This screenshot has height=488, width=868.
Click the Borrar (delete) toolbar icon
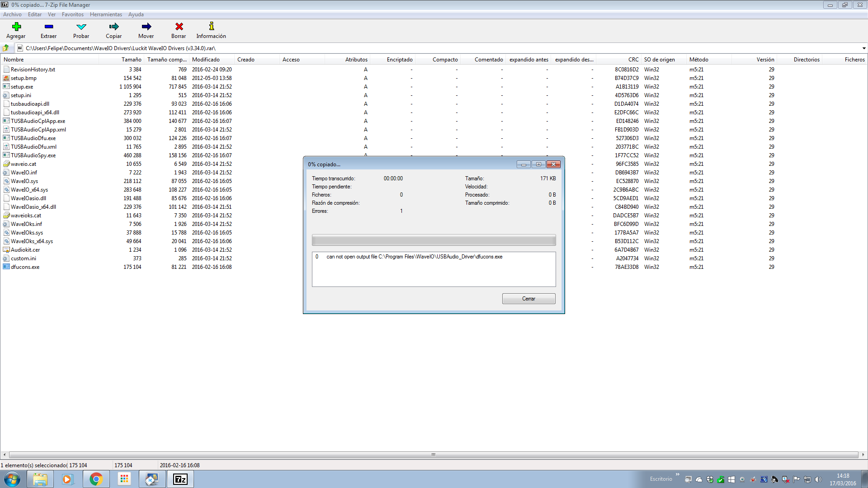179,27
